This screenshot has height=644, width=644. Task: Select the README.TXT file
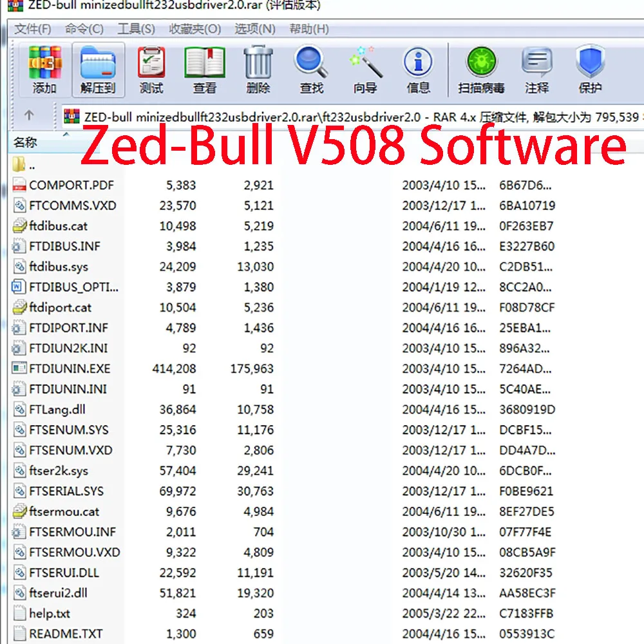click(x=66, y=634)
